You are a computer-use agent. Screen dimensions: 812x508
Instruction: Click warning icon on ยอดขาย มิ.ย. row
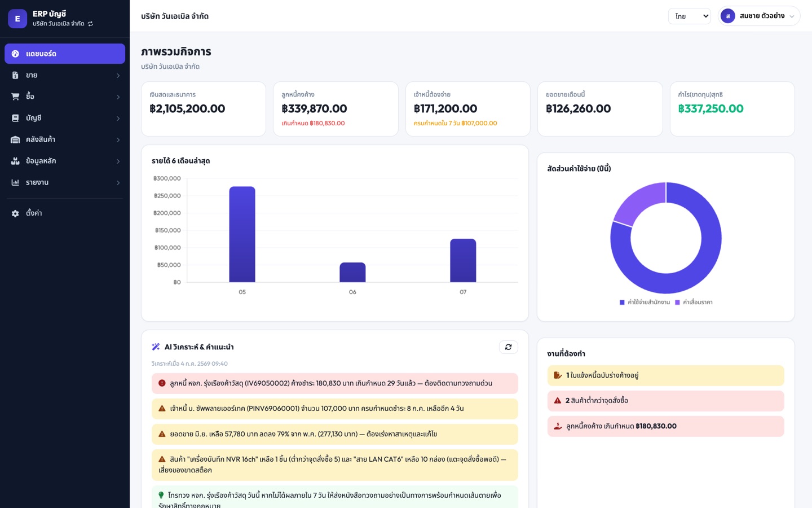tap(162, 434)
